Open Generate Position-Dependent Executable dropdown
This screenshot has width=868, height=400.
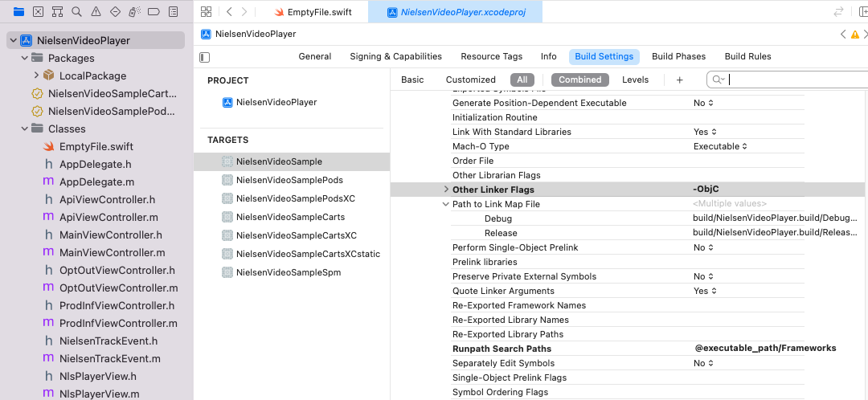click(x=703, y=103)
